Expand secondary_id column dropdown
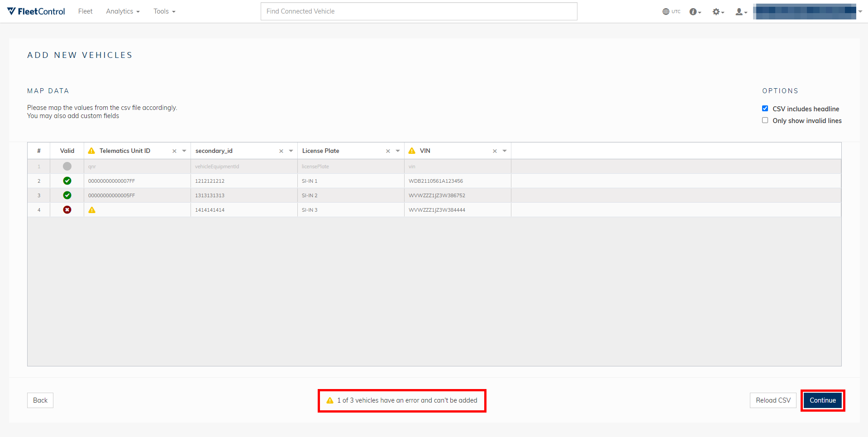 click(x=291, y=151)
